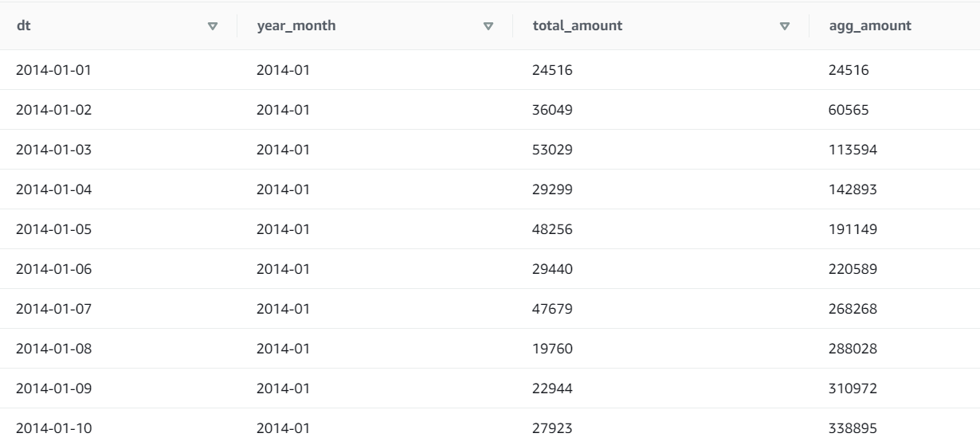Select the dt column header label
This screenshot has height=445, width=980.
click(24, 26)
